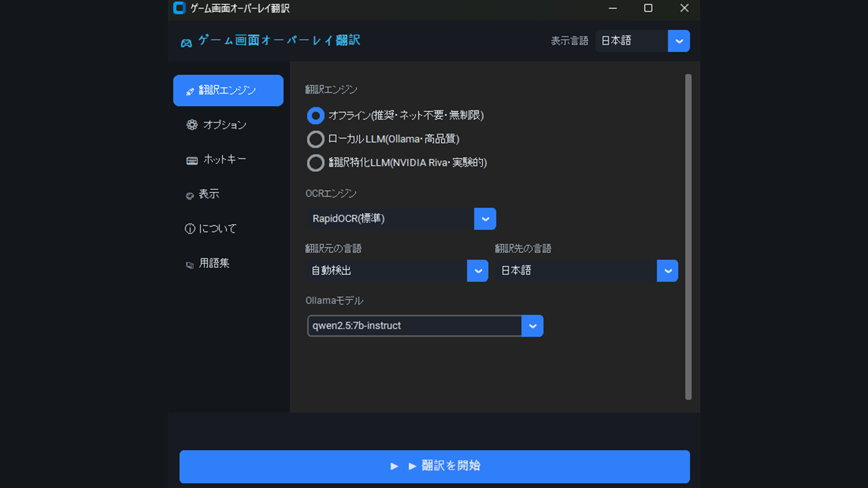Click the 翻訳エンジン section heading in panel

click(x=331, y=89)
